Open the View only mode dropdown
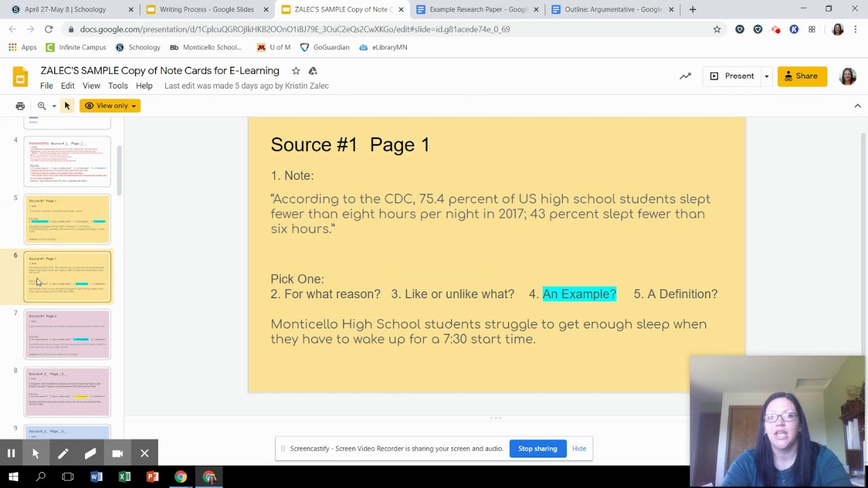868x488 pixels. click(111, 106)
